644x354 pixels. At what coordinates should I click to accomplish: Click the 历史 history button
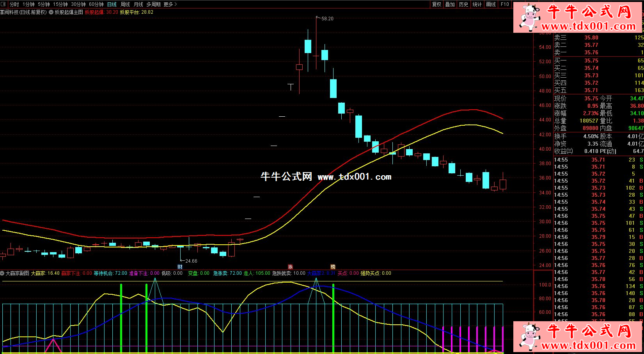pos(463,4)
